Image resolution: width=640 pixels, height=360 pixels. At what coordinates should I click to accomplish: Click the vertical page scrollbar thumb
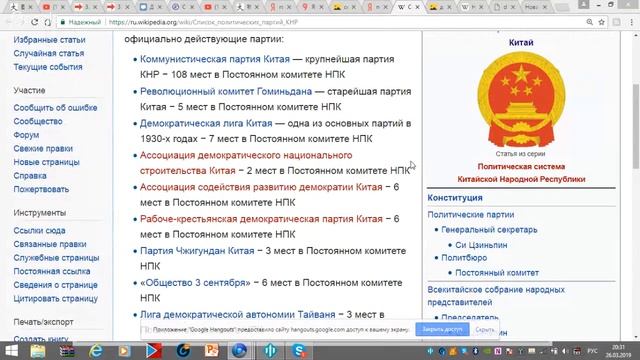[636, 126]
